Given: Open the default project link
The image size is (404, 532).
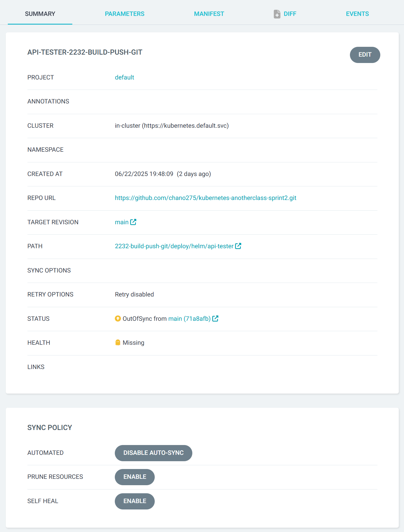Looking at the screenshot, I should [x=124, y=77].
